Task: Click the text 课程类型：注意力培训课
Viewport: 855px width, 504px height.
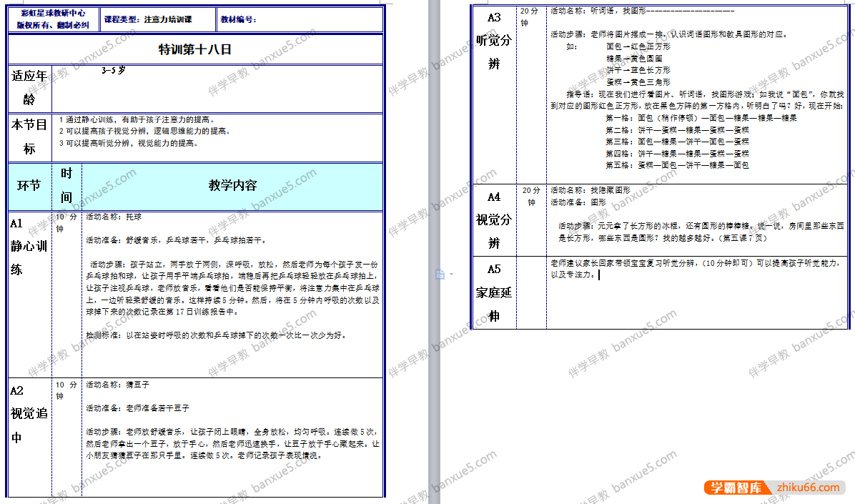Action: click(x=148, y=19)
